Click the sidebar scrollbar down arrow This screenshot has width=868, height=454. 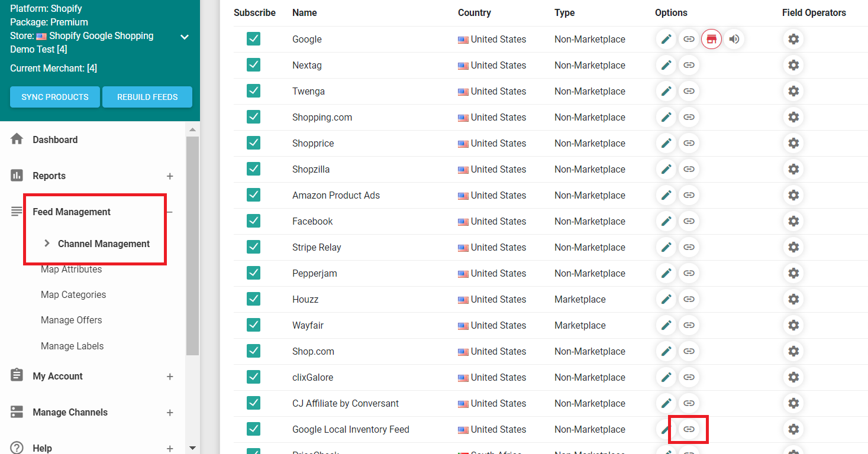(192, 448)
